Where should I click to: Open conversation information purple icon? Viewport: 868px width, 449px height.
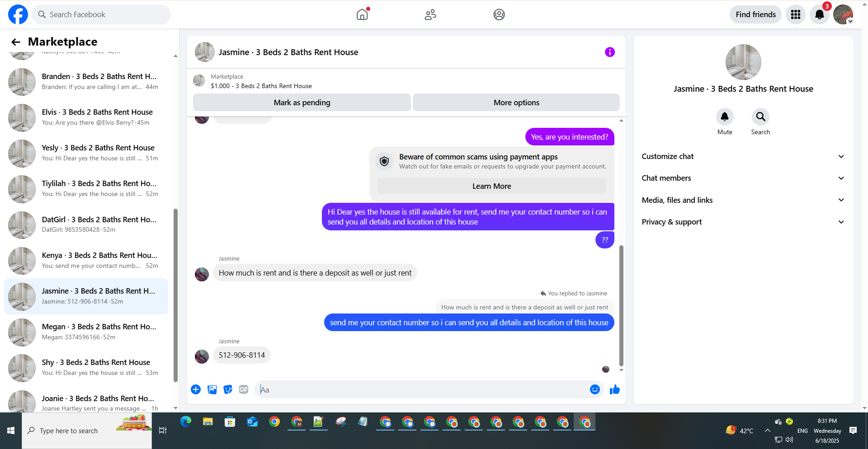pyautogui.click(x=610, y=52)
